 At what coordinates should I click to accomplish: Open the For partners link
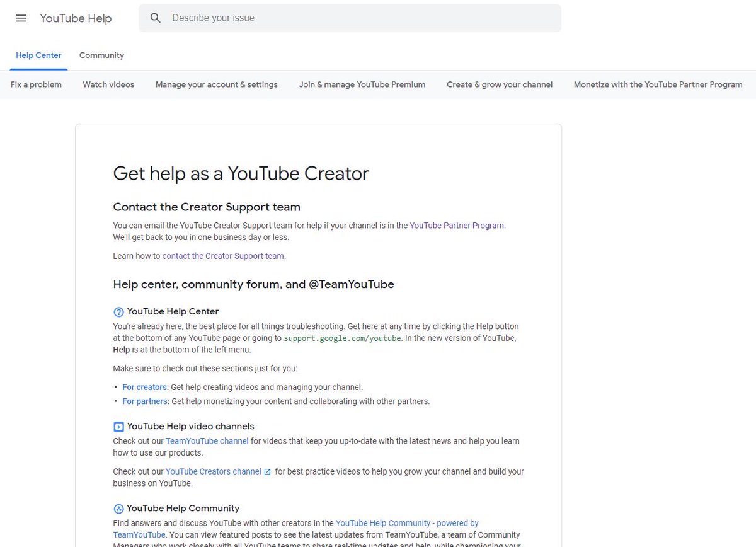[x=145, y=401]
